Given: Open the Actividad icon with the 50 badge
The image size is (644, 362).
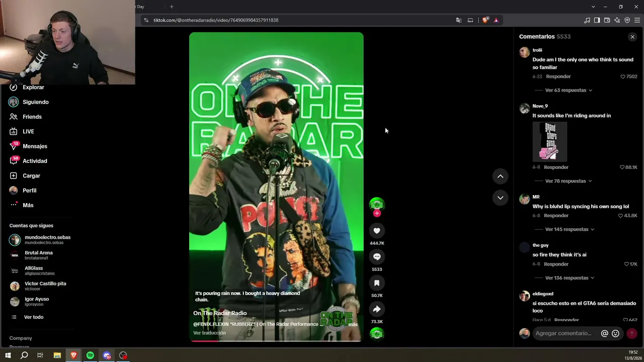Looking at the screenshot, I should 14,161.
